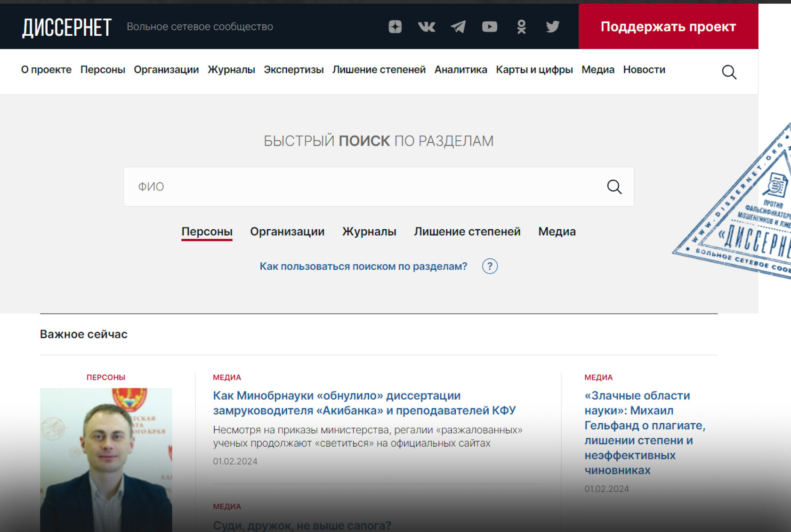
Task: Select the Медиа search tab
Action: coord(557,232)
